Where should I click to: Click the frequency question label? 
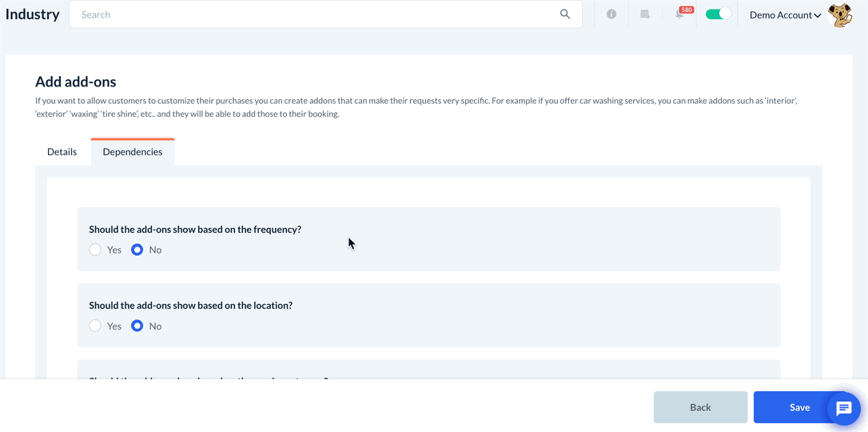point(195,230)
